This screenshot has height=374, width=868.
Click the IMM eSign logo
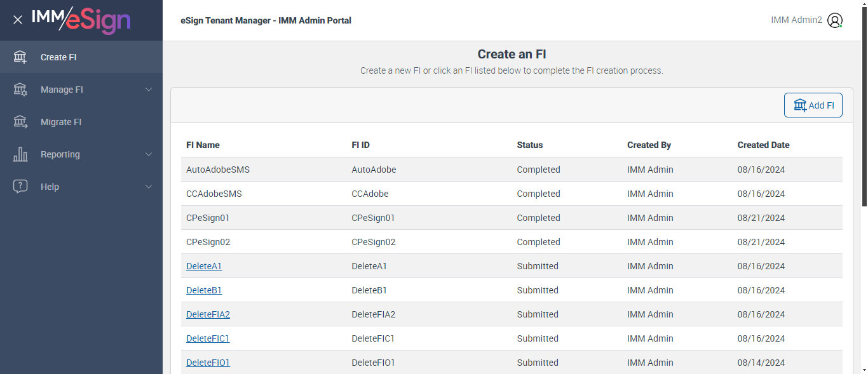[x=81, y=20]
